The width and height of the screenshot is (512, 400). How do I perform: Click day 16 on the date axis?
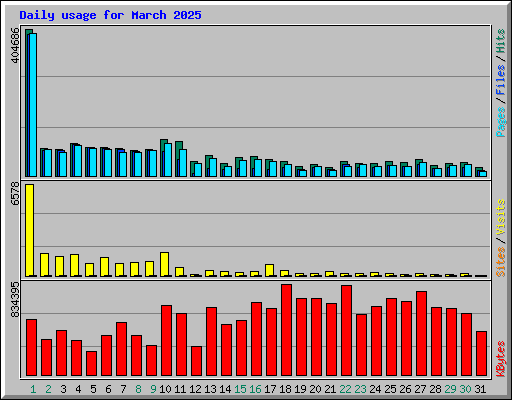[x=255, y=389]
